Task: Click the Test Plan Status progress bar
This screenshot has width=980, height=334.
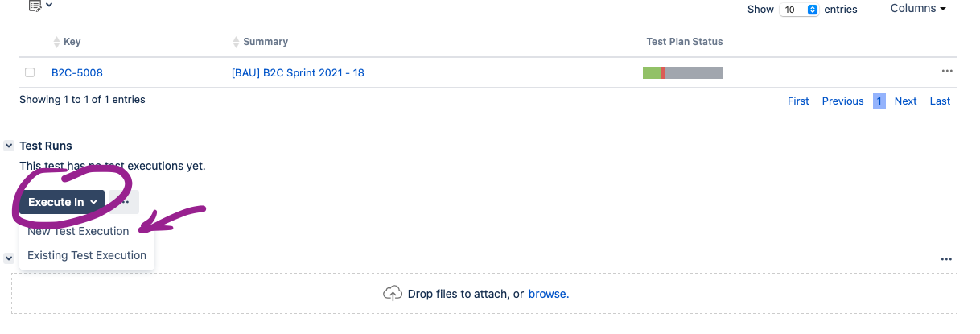Action: click(x=683, y=73)
